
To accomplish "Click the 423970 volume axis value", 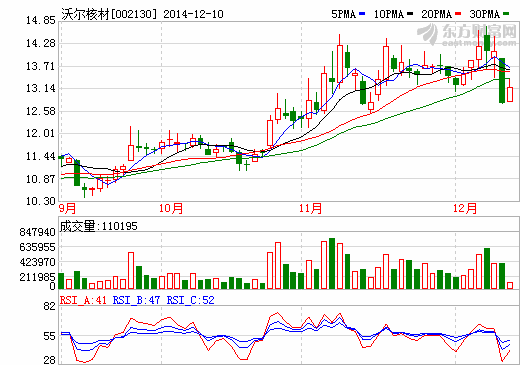I will 37,262.
